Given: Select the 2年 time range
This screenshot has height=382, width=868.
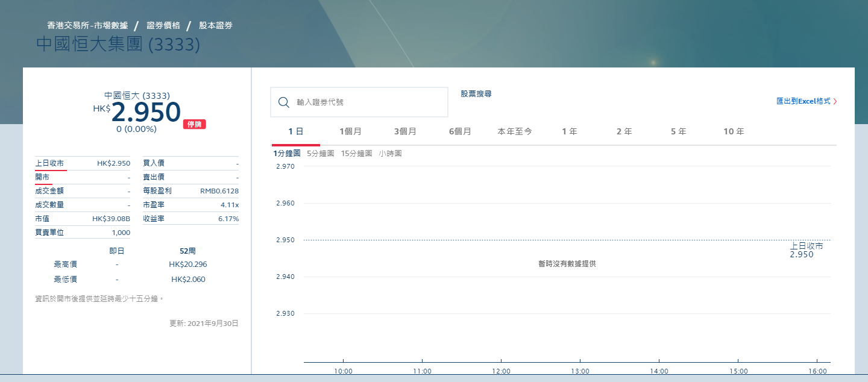Looking at the screenshot, I should point(623,131).
